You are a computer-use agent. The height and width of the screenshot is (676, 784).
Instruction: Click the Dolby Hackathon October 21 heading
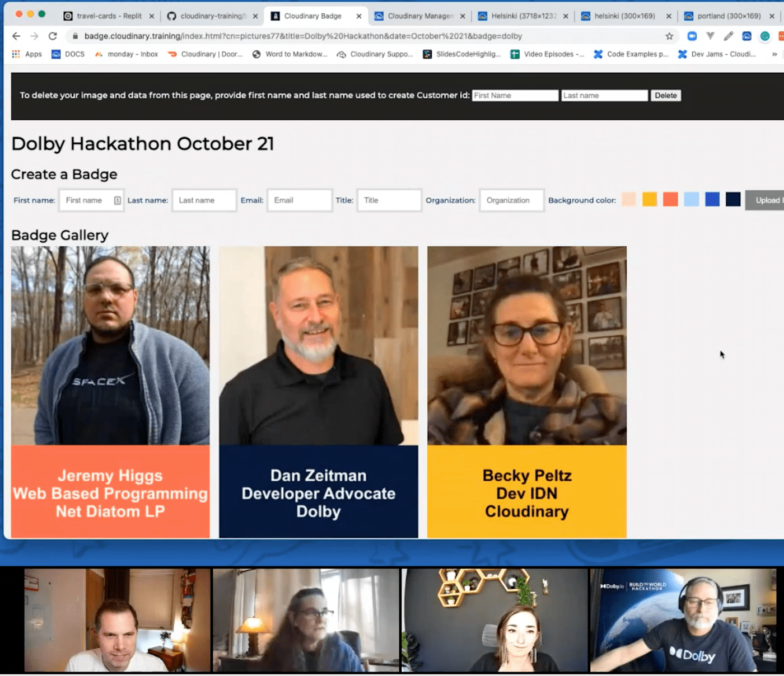[143, 144]
